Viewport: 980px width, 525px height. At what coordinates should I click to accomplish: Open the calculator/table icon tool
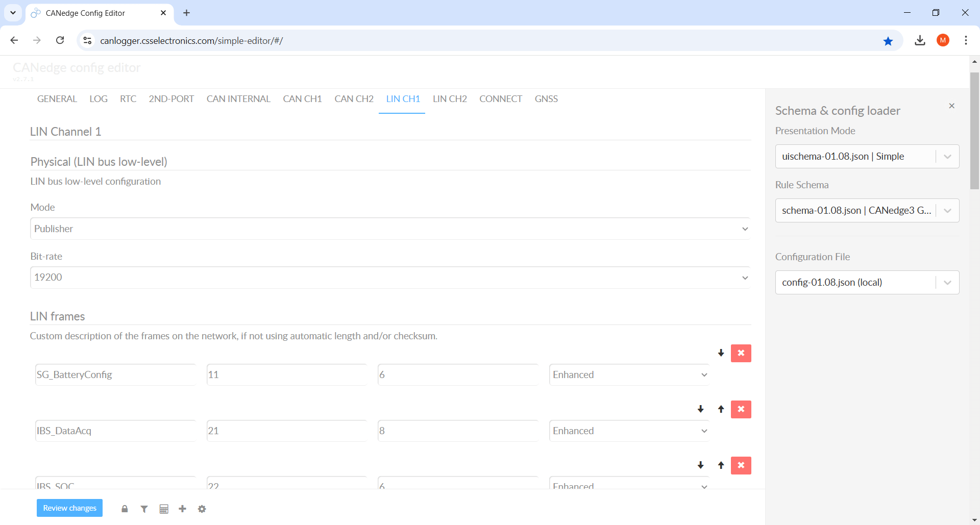[164, 509]
